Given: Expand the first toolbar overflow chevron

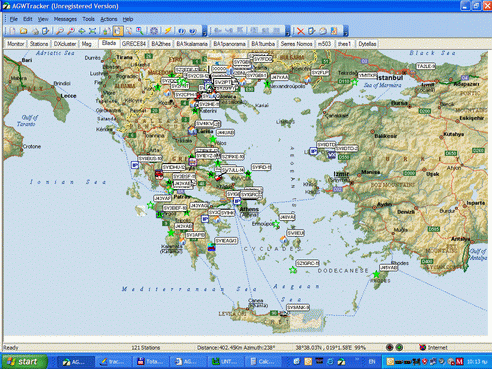Looking at the screenshot, I should tap(204, 31).
